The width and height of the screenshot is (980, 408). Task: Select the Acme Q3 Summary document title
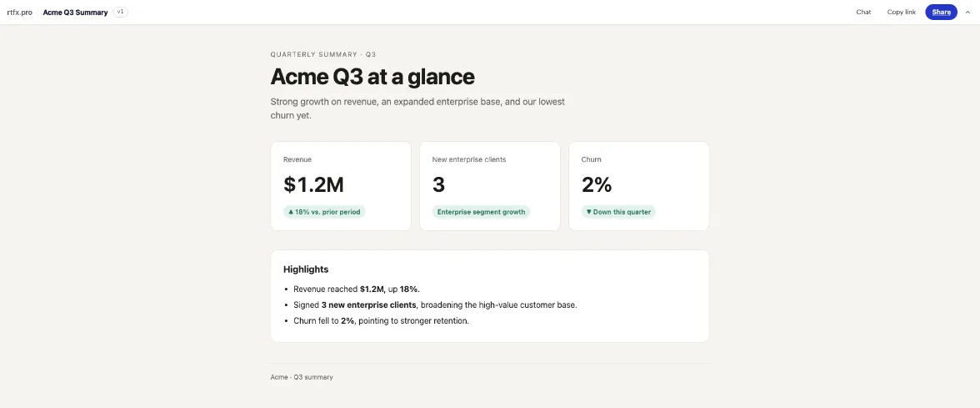click(x=75, y=12)
